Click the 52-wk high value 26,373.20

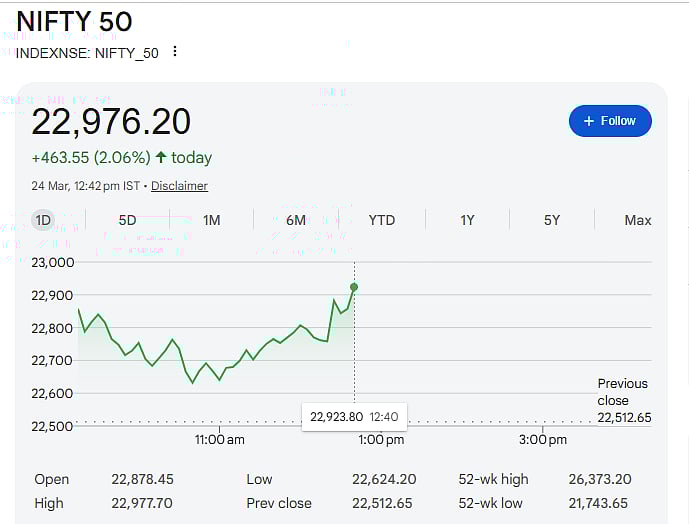pyautogui.click(x=593, y=480)
